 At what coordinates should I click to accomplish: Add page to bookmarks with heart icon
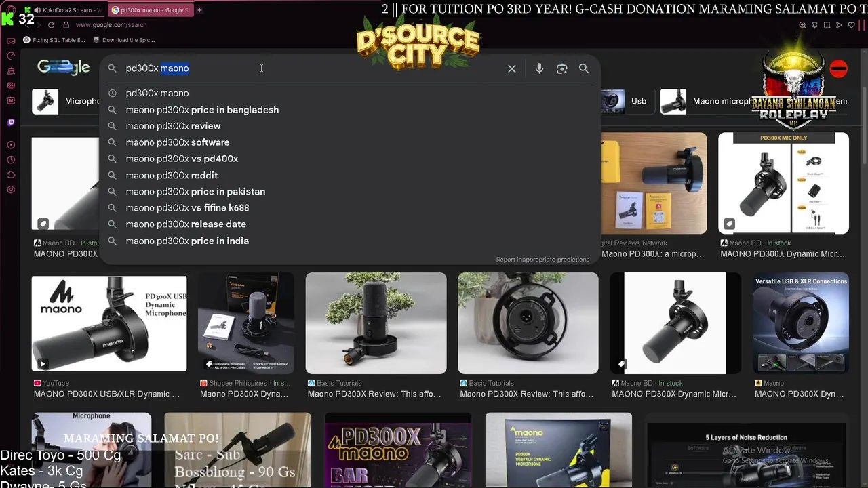[851, 25]
